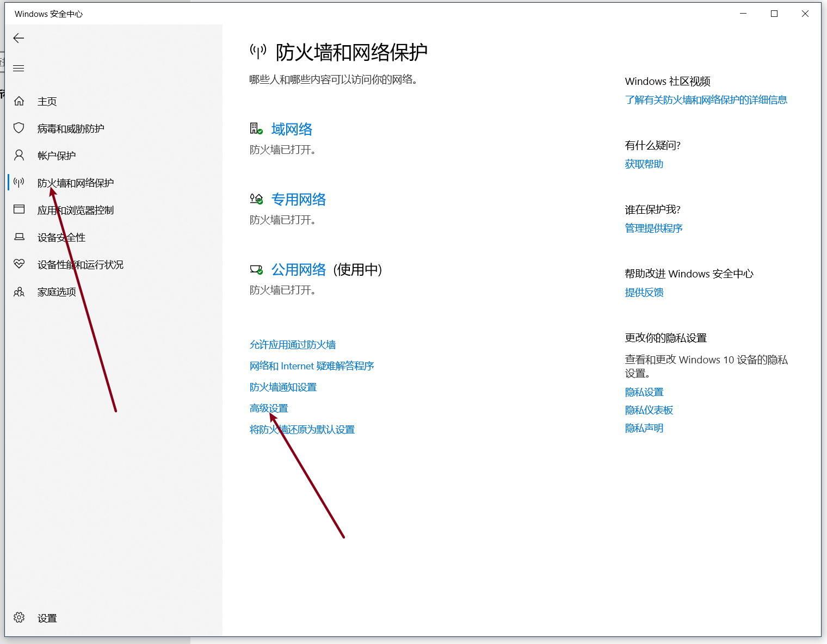This screenshot has width=827, height=644.
Task: Click the 防火墙和网络保护 page heading
Action: coord(351,52)
